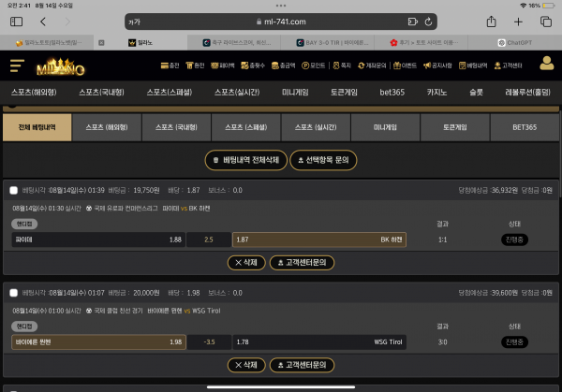Click the user profile icon at top right
Screen dimensions: 562x392
pos(547,64)
